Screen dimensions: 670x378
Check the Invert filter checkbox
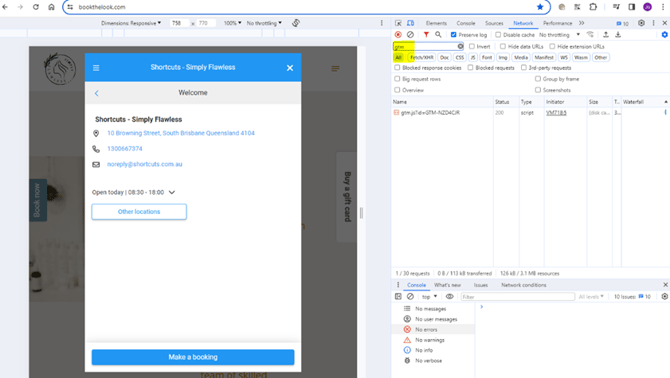(x=472, y=46)
